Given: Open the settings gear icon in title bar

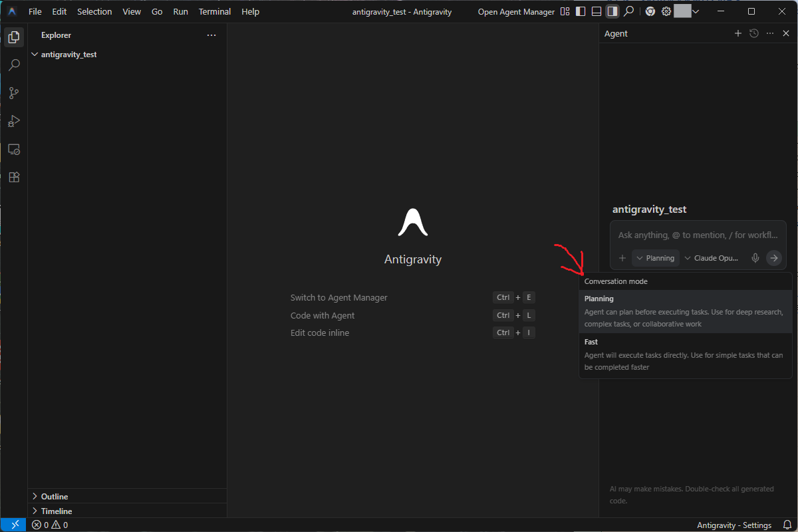Looking at the screenshot, I should pos(666,11).
